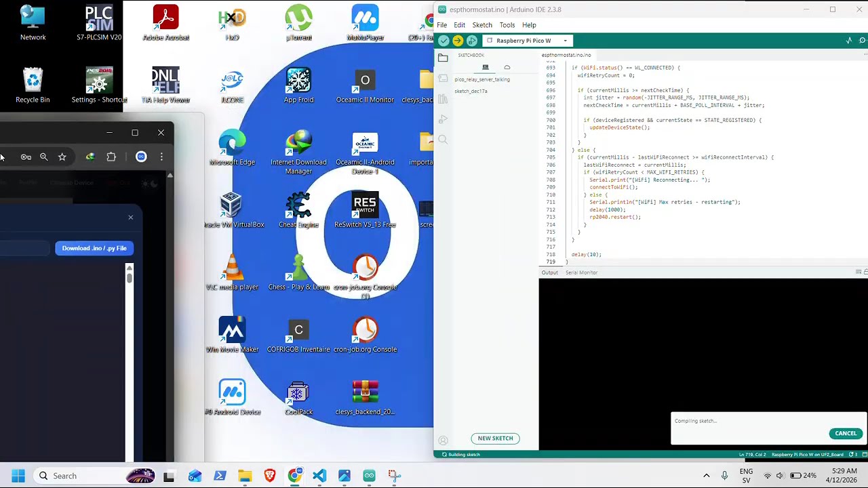Open the Help menu in Arduino IDE
The height and width of the screenshot is (488, 868).
[x=529, y=25]
